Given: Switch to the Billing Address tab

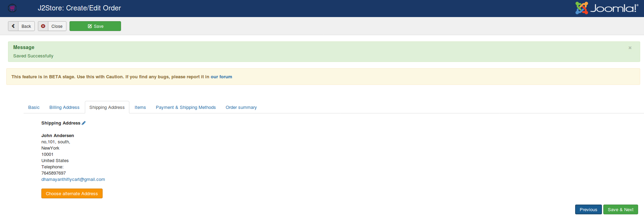Looking at the screenshot, I should pyautogui.click(x=64, y=107).
